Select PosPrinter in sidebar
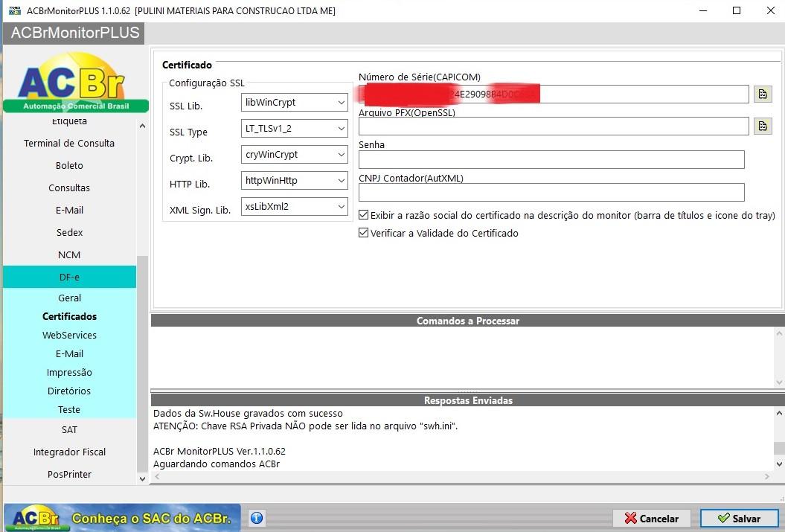Viewport: 785px width, 532px height. coord(69,474)
